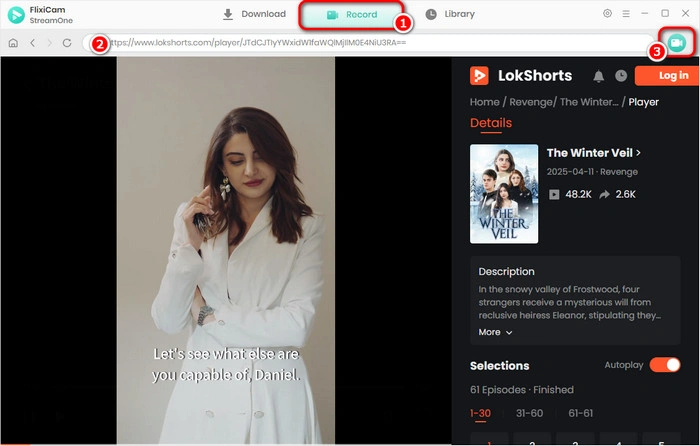
Task: Expand description with More chevron
Action: (496, 332)
